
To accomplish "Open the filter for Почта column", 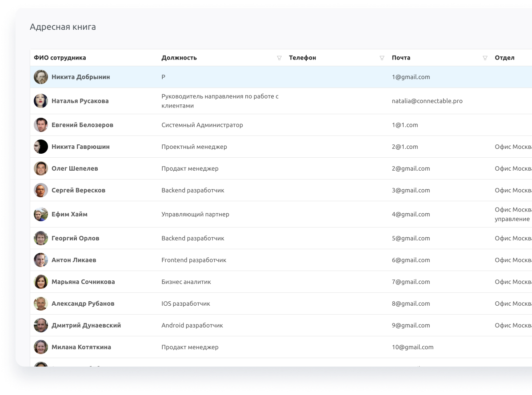I will tap(484, 58).
